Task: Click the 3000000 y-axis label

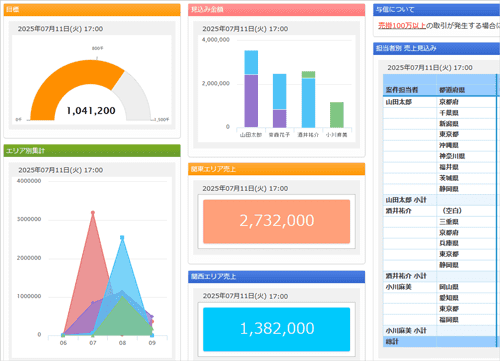Action: [x=29, y=219]
